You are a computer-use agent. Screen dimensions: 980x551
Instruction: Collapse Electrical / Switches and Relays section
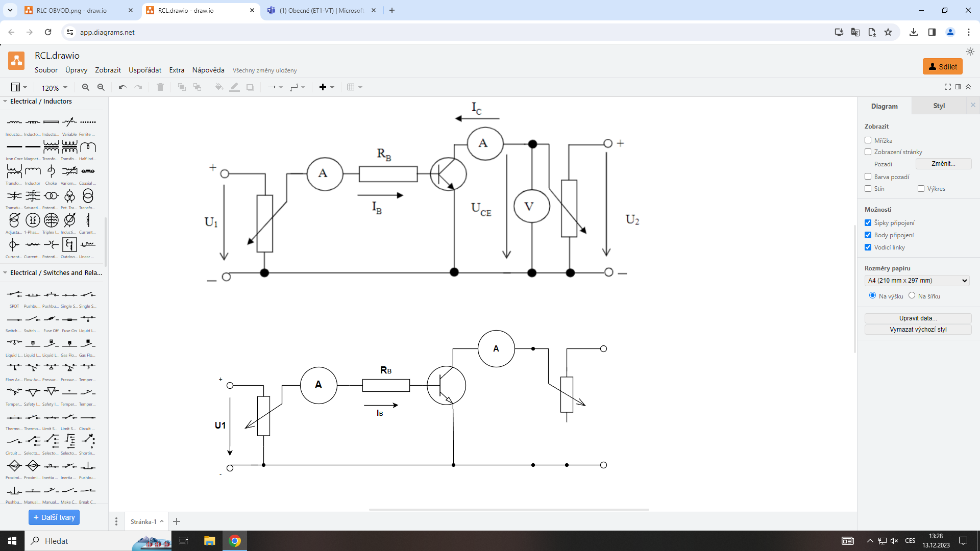pos(52,272)
